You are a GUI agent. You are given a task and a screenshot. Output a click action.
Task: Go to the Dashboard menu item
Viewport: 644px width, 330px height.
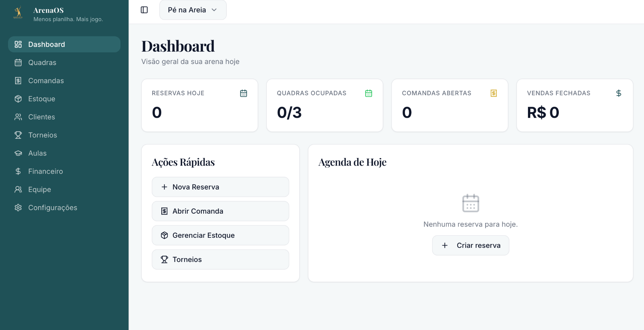(64, 44)
